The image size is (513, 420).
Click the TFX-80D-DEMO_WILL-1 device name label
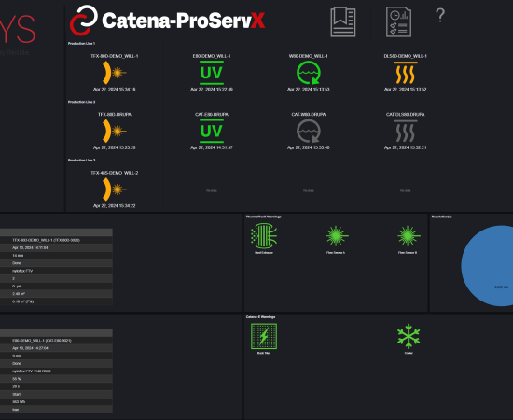pyautogui.click(x=114, y=56)
